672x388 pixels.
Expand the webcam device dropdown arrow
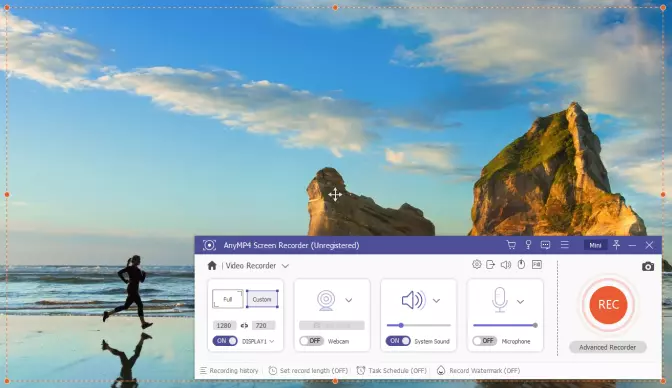(349, 300)
